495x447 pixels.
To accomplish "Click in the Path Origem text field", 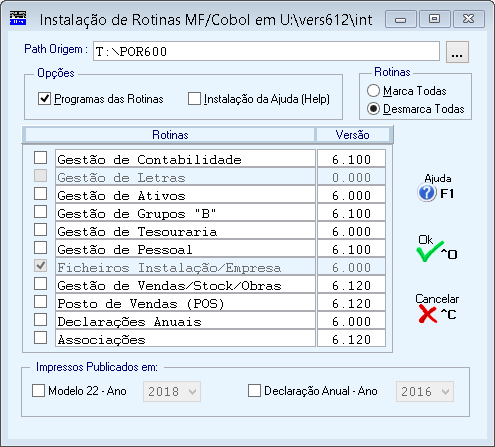I will [266, 51].
